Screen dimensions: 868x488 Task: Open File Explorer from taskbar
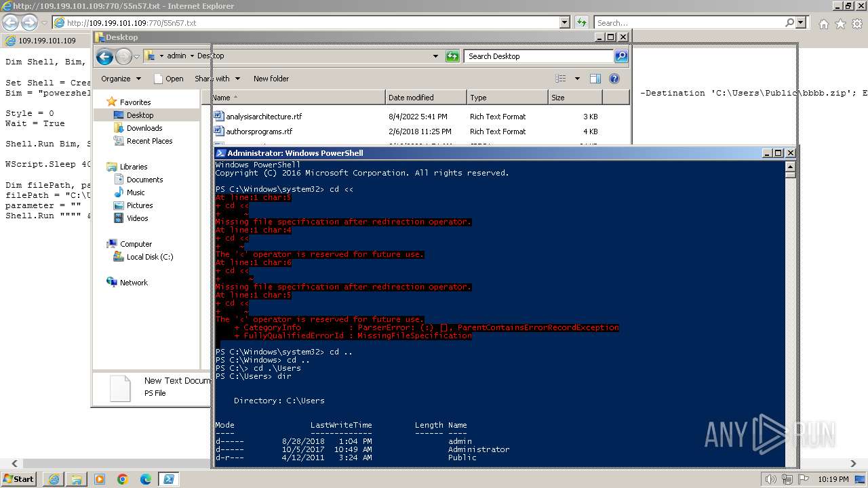point(77,479)
